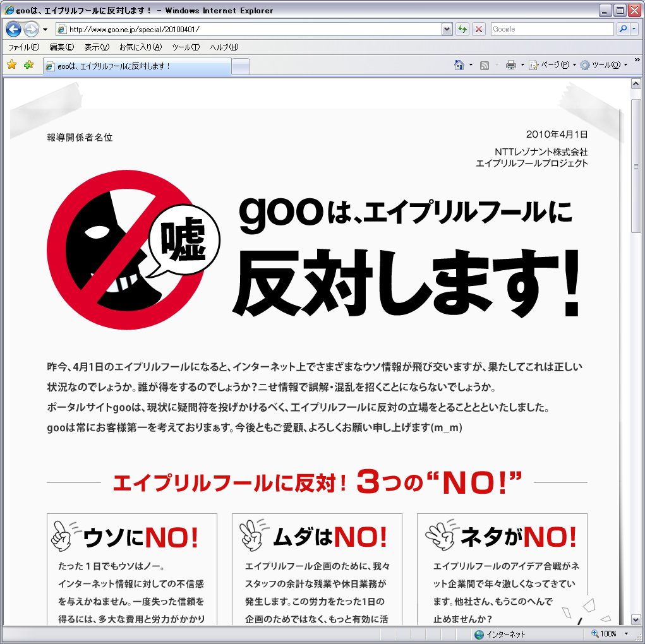Open the ツール(O) gear command menu
Image resolution: width=645 pixels, height=644 pixels.
604,65
